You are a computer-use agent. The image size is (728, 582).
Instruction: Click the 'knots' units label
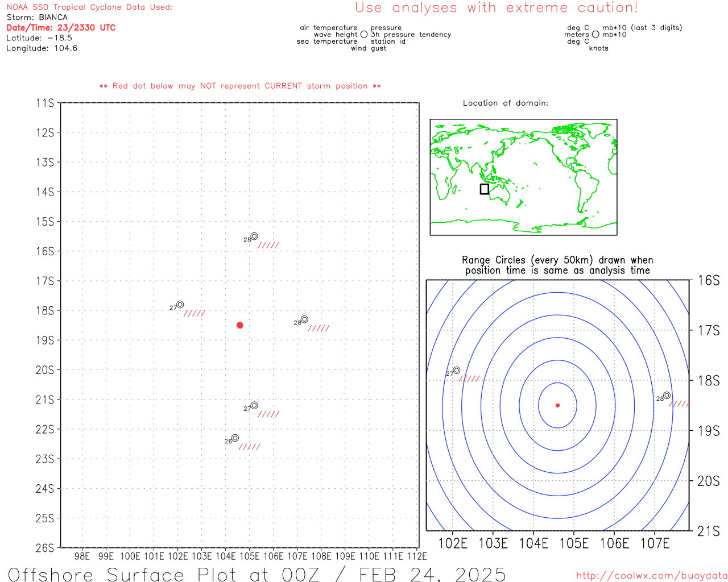coord(599,48)
